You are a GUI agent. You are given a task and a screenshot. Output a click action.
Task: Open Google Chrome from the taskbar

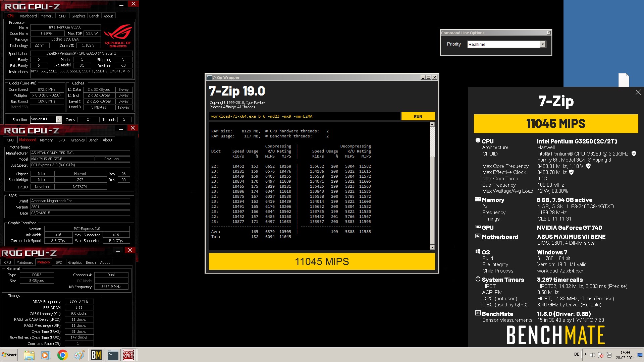pos(62,355)
